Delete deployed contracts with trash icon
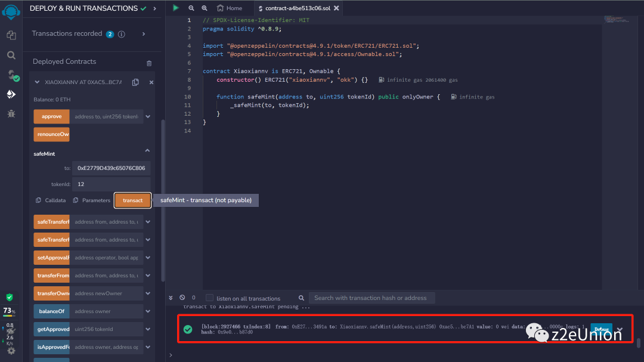Screen dimensions: 644x362 point(149,63)
